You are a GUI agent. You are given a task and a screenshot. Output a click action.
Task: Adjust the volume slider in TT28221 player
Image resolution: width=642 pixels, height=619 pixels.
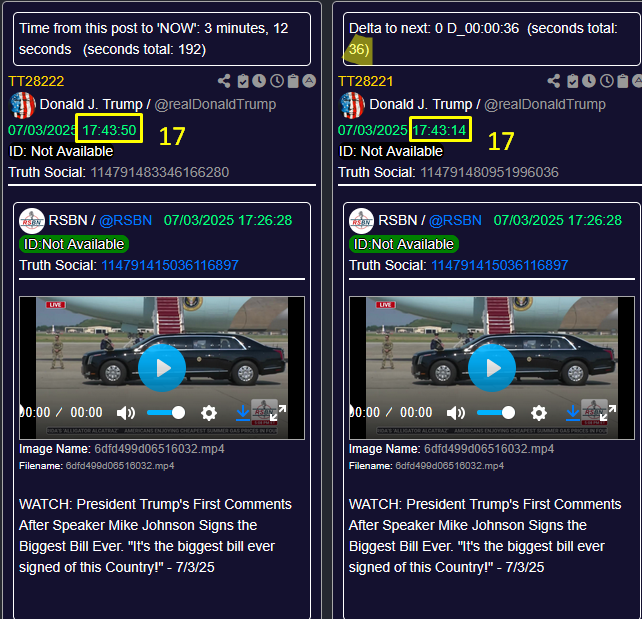pyautogui.click(x=496, y=413)
